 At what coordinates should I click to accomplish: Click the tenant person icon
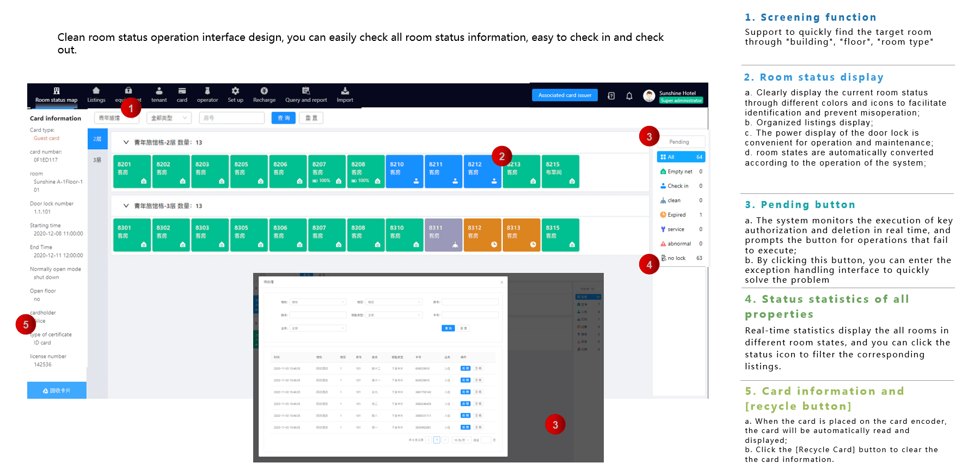[x=159, y=91]
